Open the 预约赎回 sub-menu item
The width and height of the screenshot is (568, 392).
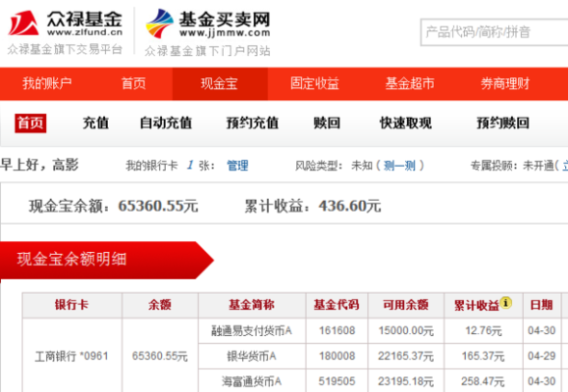point(503,123)
